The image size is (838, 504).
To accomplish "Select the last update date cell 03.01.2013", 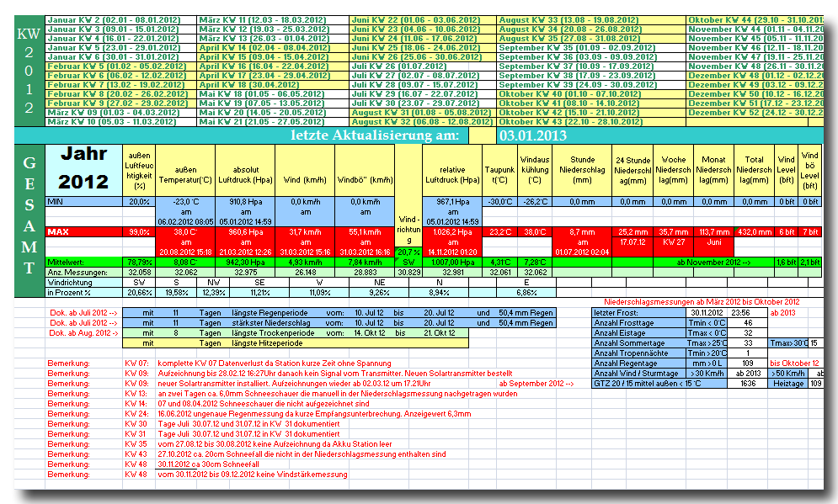I will point(533,135).
